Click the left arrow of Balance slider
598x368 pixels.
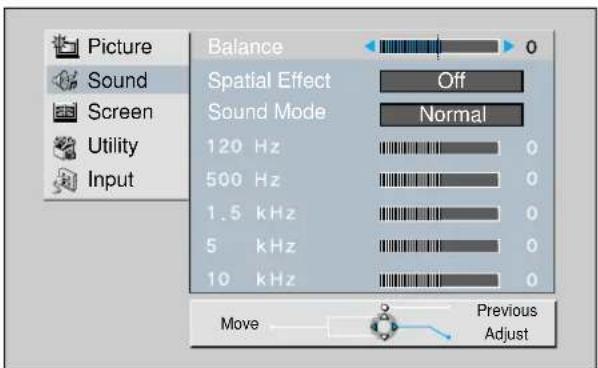370,47
